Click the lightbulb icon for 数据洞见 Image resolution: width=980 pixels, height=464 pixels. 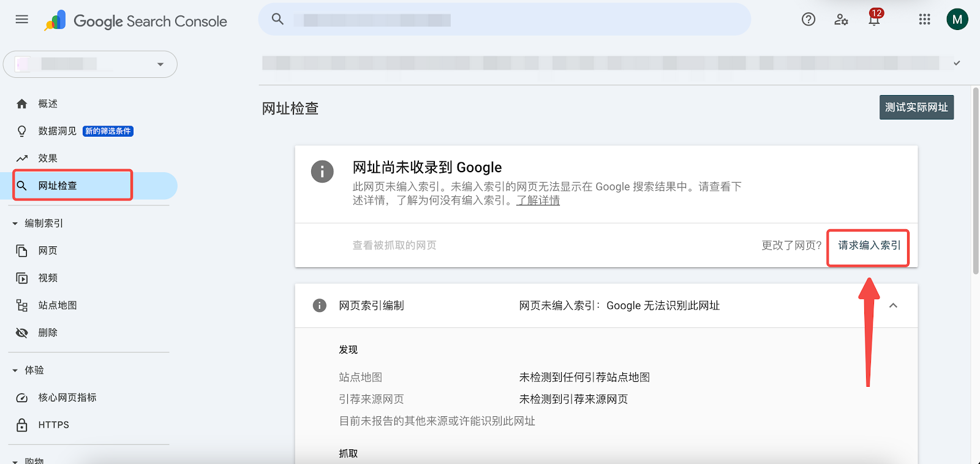tap(22, 131)
